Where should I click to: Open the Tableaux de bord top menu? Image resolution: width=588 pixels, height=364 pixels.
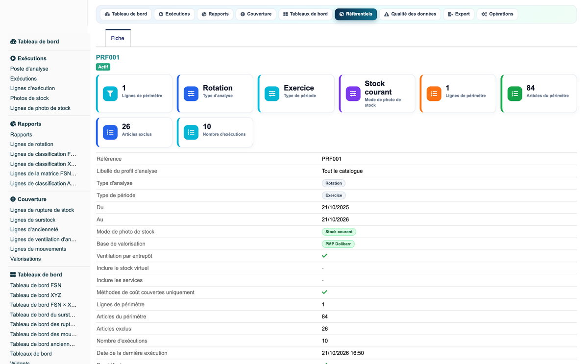coord(305,14)
